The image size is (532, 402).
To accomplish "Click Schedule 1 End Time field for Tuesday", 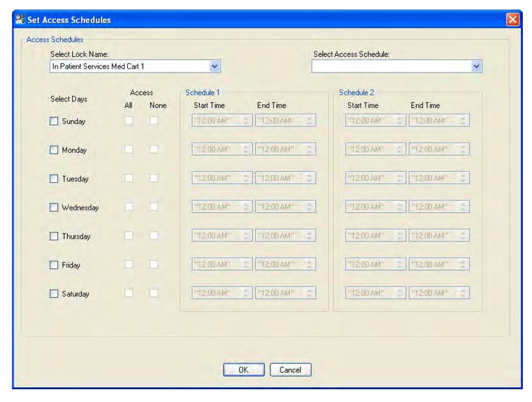I will coord(285,178).
